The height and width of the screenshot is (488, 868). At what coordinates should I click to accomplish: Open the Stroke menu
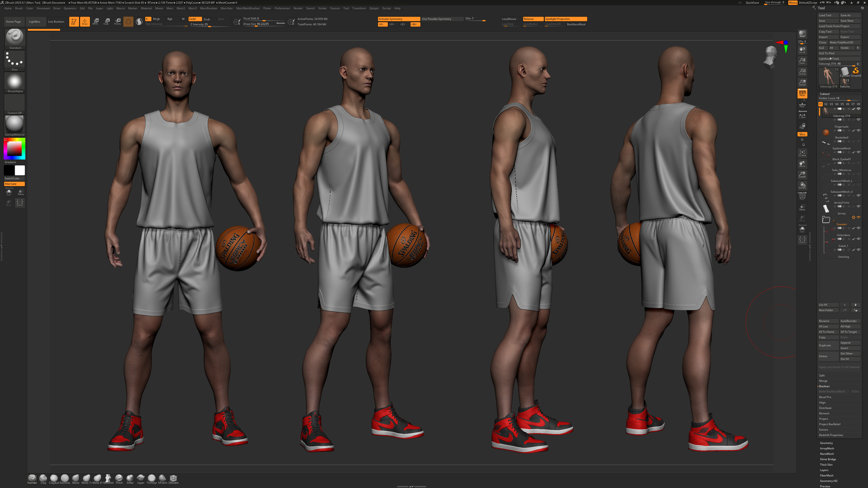click(x=322, y=8)
